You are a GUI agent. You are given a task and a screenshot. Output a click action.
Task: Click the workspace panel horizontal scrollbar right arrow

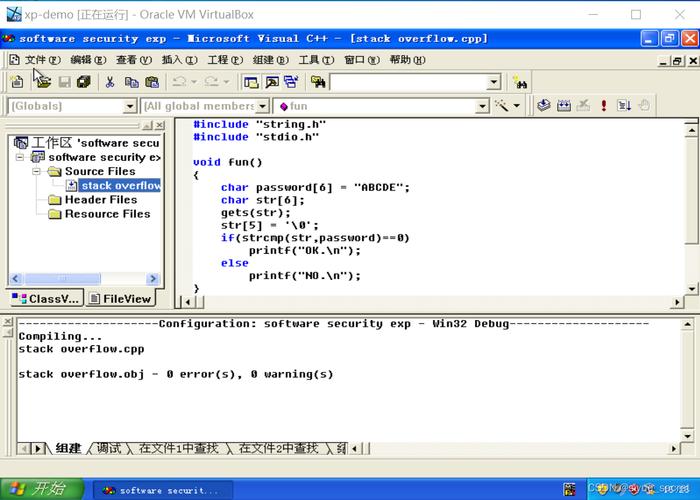[153, 279]
